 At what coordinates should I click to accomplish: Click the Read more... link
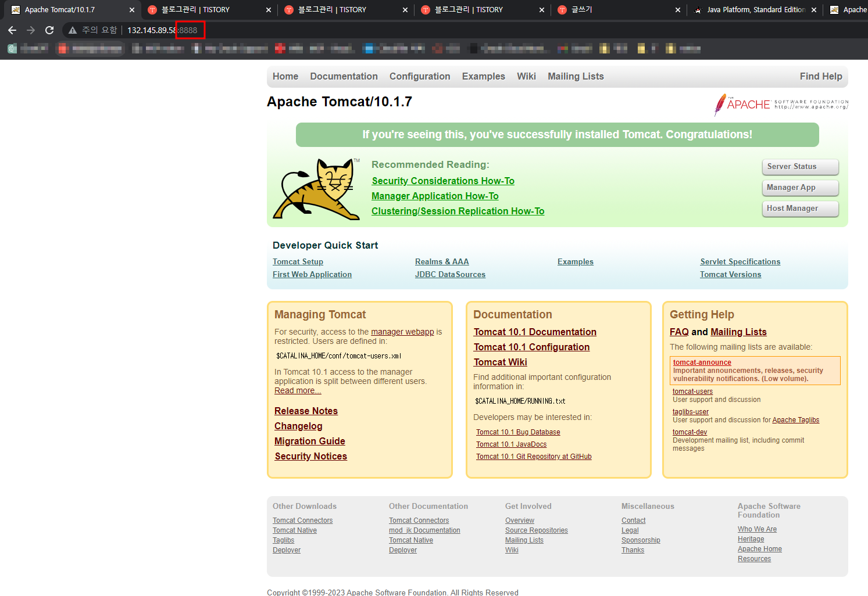(298, 390)
